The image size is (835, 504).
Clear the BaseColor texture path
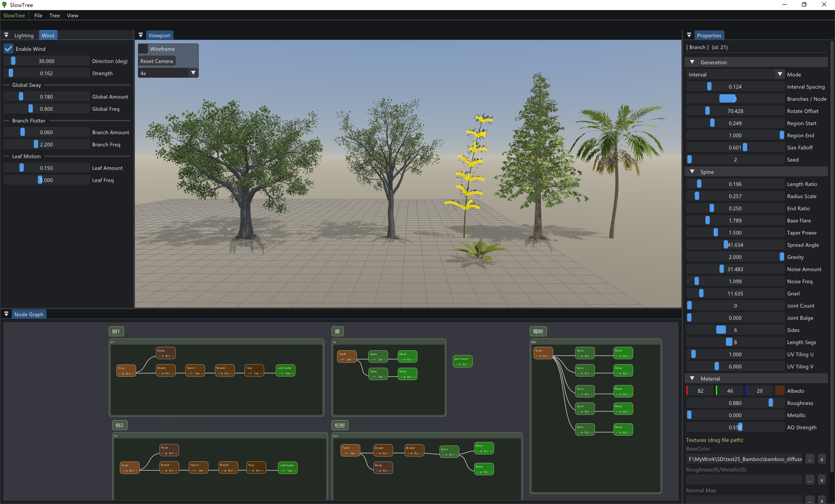pos(822,459)
